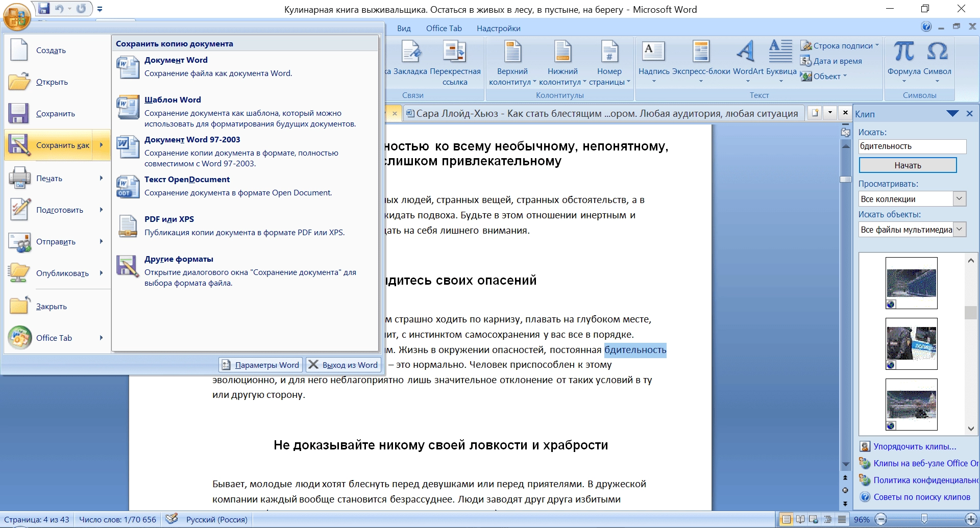The image size is (980, 528).
Task: Click the Закладка bookmark icon
Action: coord(411,52)
